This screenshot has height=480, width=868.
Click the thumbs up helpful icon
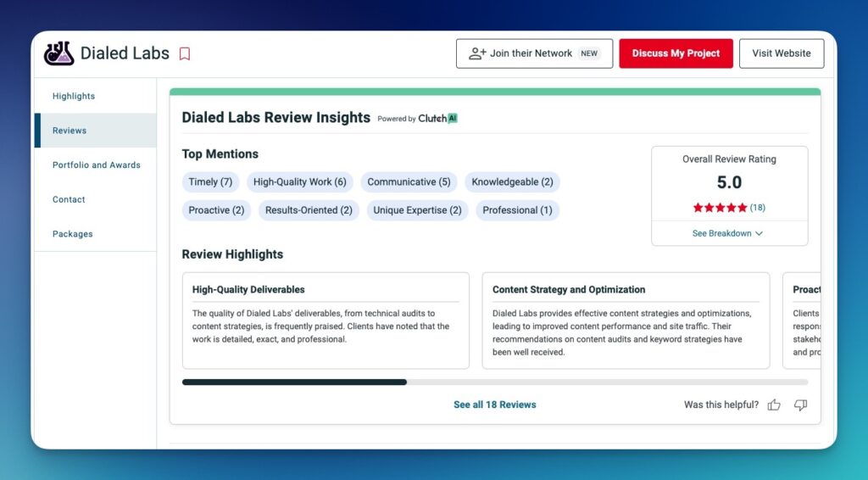pos(774,405)
